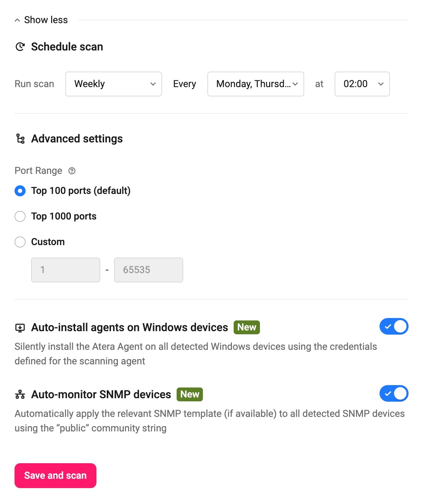Click the custom port start field
This screenshot has height=504, width=421.
[x=66, y=270]
